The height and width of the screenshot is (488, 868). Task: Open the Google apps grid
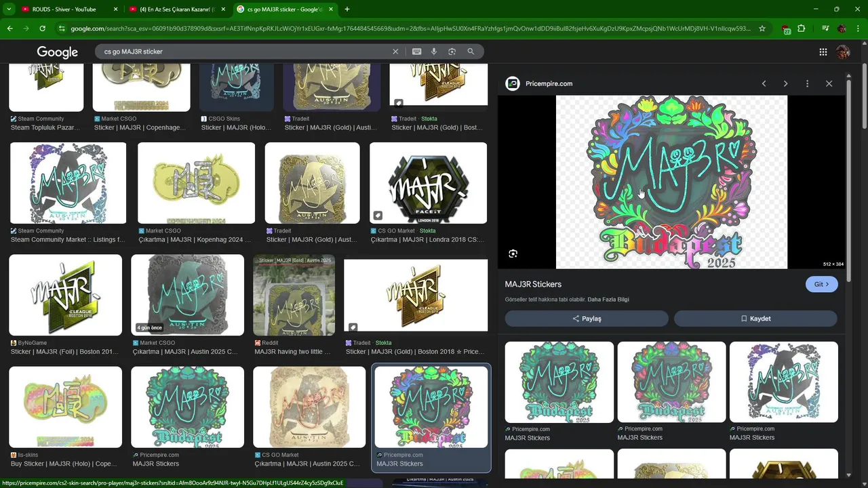[823, 52]
